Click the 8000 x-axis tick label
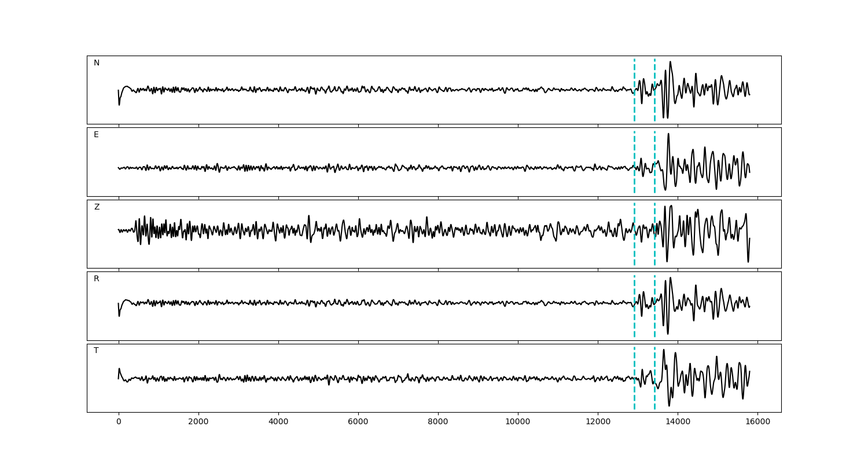 point(438,422)
